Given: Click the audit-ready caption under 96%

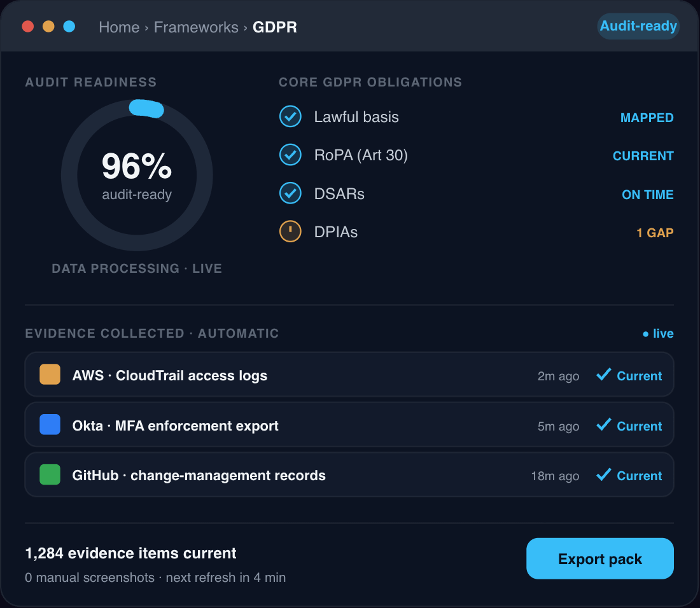Looking at the screenshot, I should click(x=137, y=195).
